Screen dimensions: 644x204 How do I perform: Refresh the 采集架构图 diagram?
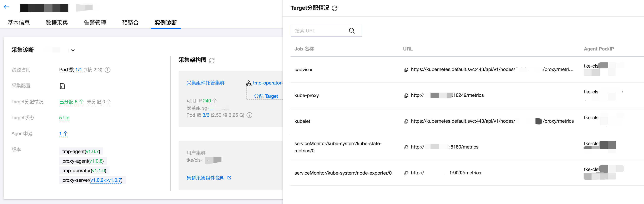click(212, 60)
